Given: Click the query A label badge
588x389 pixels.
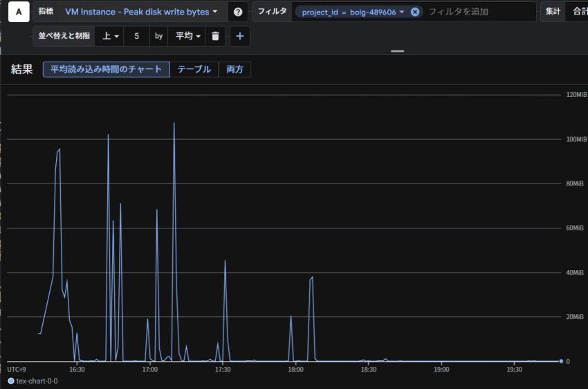Looking at the screenshot, I should [x=18, y=12].
